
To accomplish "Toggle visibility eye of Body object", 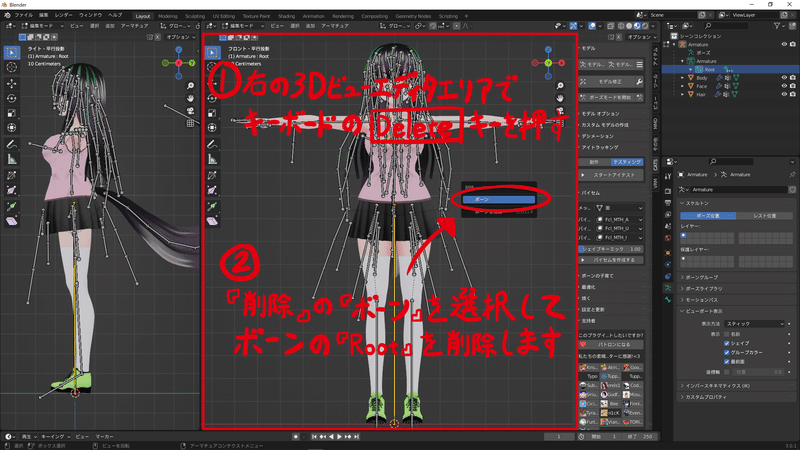I will tap(784, 78).
